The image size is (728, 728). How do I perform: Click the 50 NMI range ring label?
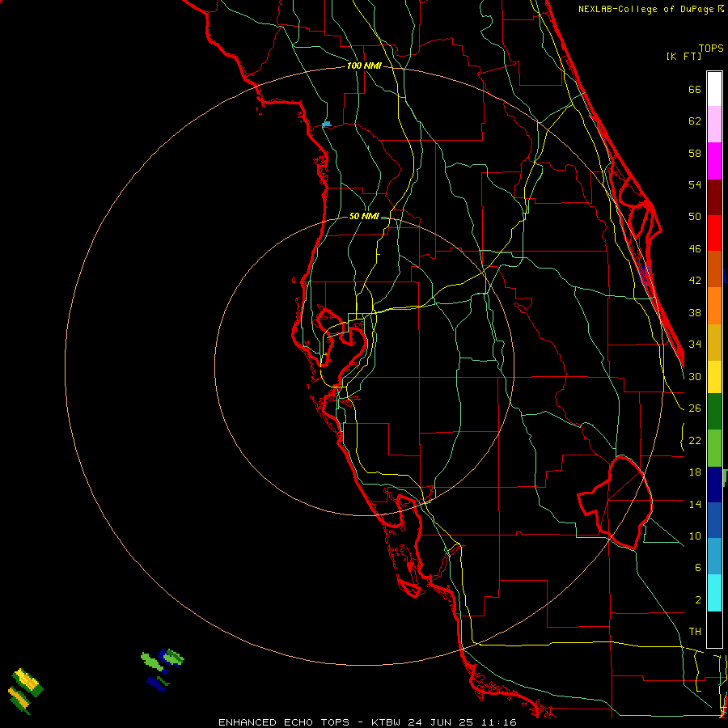coord(364,216)
